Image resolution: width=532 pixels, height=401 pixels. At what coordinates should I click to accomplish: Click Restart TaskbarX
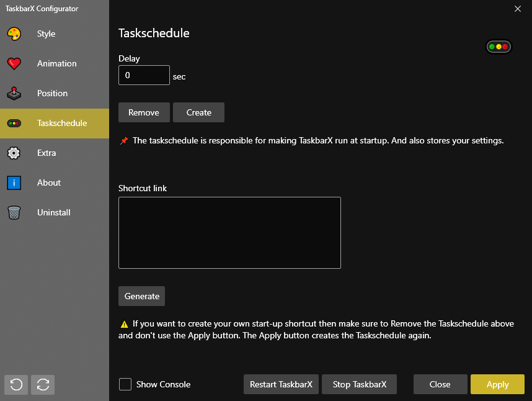tap(281, 384)
